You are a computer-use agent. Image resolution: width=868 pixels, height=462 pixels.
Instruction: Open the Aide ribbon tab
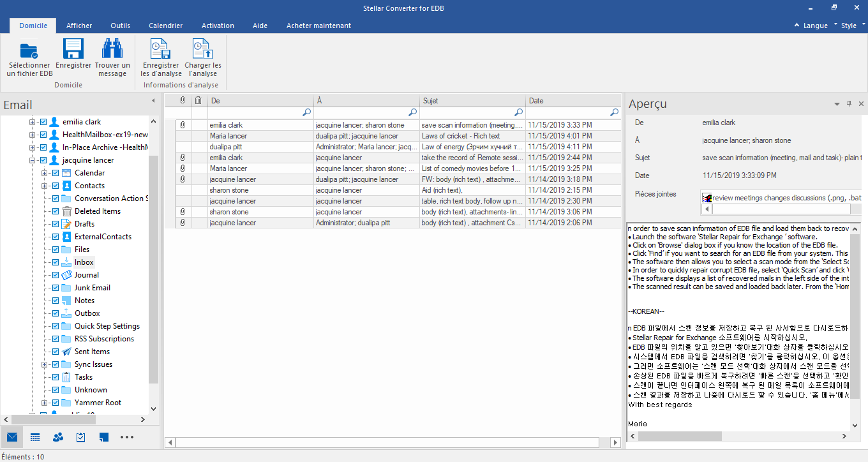pos(260,26)
